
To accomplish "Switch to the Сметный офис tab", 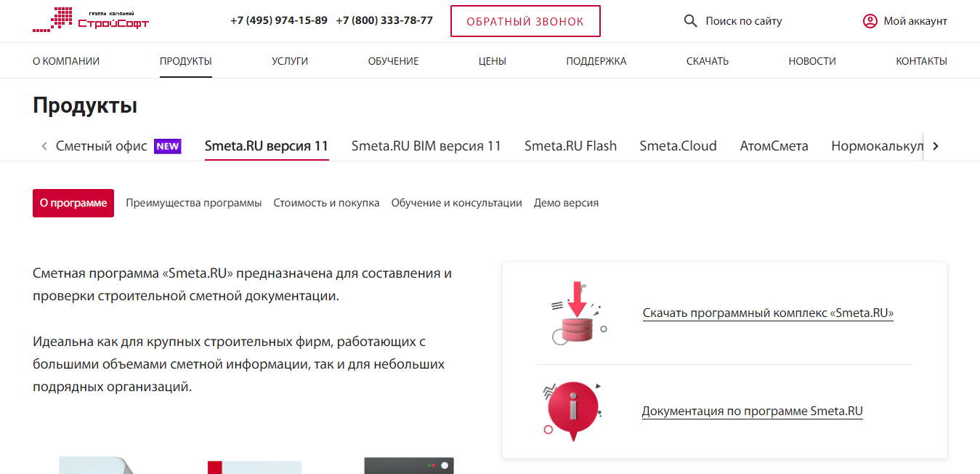I will tap(102, 146).
